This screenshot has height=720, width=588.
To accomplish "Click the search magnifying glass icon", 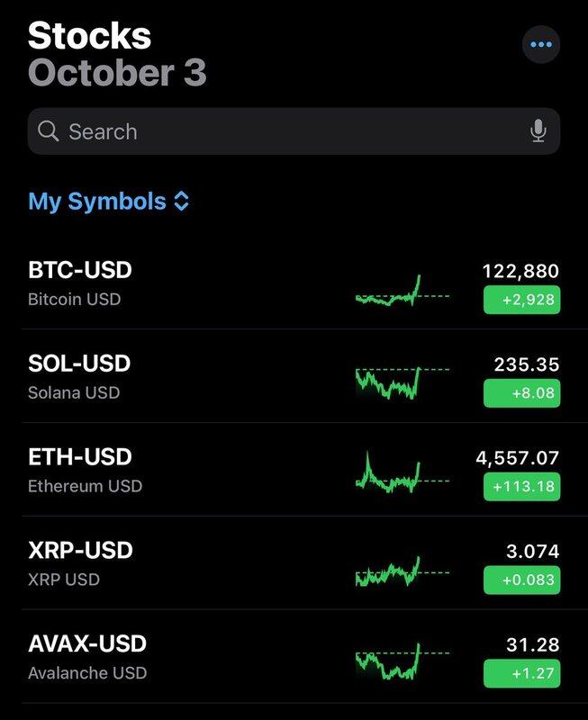I will [x=49, y=131].
